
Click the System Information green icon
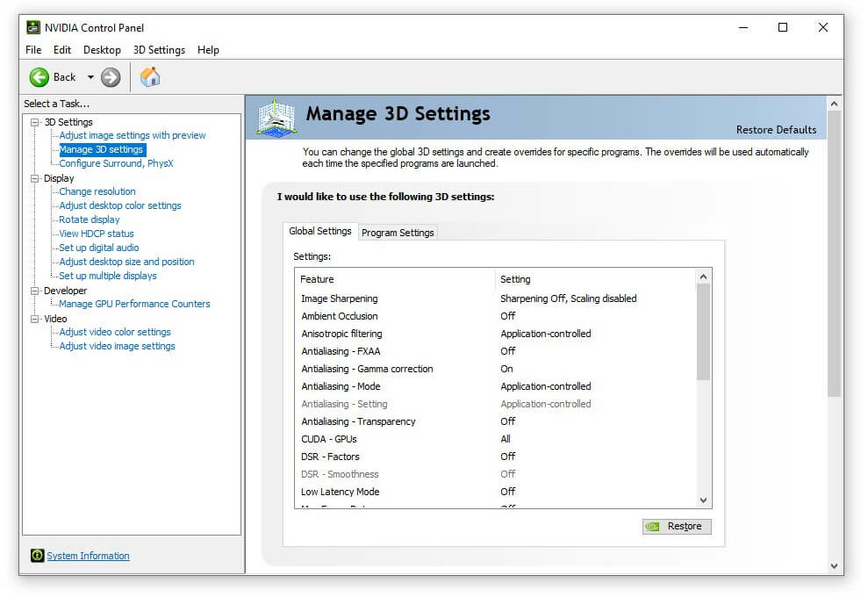(37, 556)
